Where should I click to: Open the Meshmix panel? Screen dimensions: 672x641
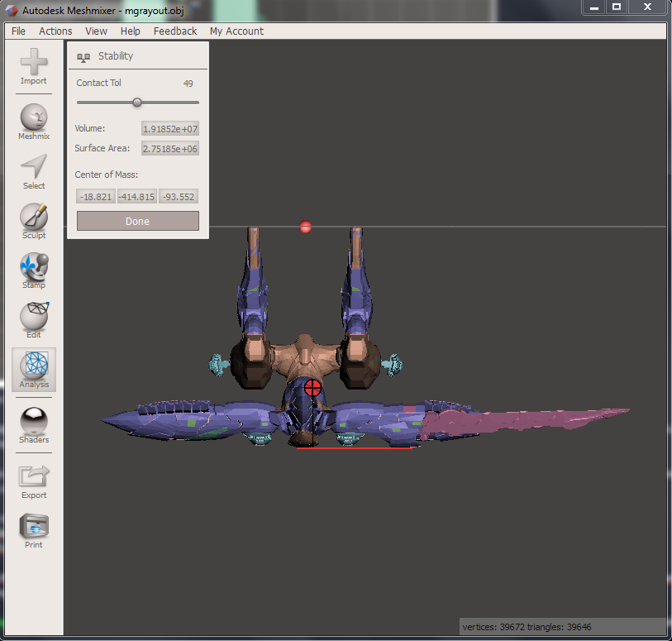34,122
